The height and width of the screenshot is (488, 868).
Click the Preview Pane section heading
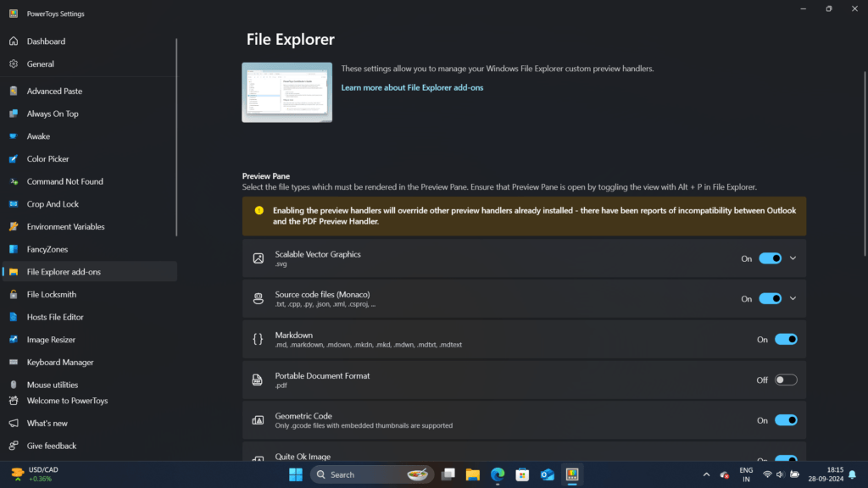[265, 176]
